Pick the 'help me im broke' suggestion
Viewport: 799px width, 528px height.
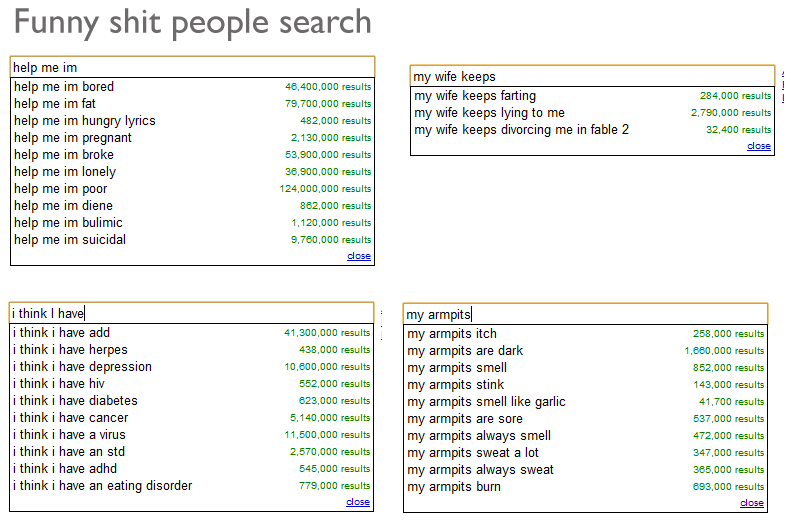point(64,155)
